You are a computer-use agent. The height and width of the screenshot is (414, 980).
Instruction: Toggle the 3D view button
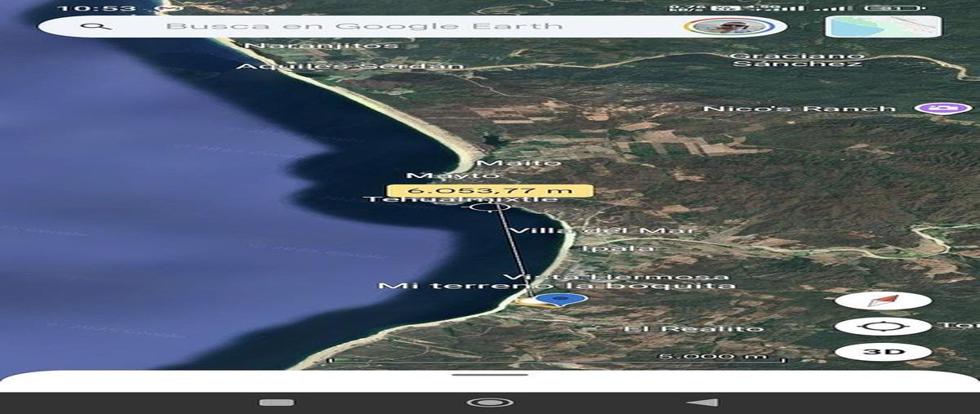coord(883,352)
